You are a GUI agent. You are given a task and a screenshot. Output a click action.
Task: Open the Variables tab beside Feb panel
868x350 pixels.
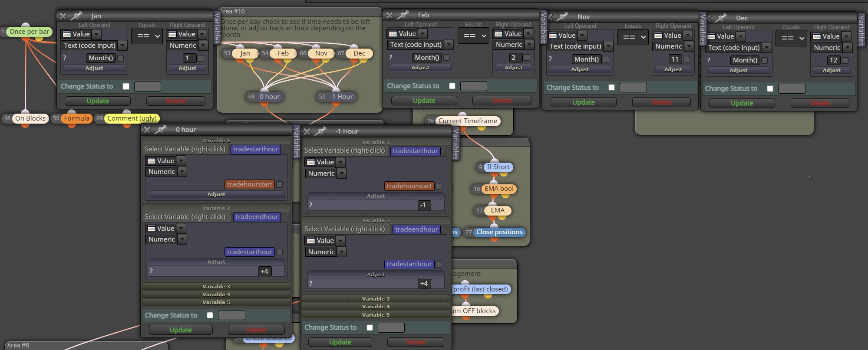click(543, 27)
